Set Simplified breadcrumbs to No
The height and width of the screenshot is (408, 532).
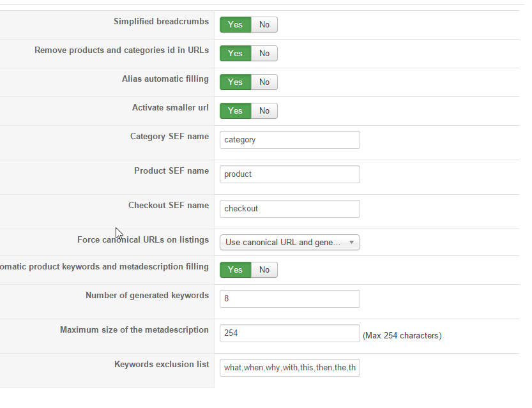[264, 25]
